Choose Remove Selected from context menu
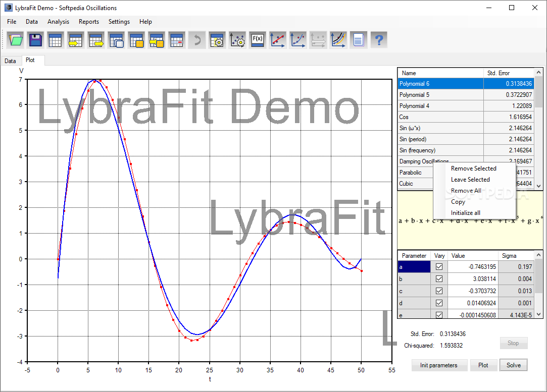Image resolution: width=547 pixels, height=392 pixels. [473, 169]
